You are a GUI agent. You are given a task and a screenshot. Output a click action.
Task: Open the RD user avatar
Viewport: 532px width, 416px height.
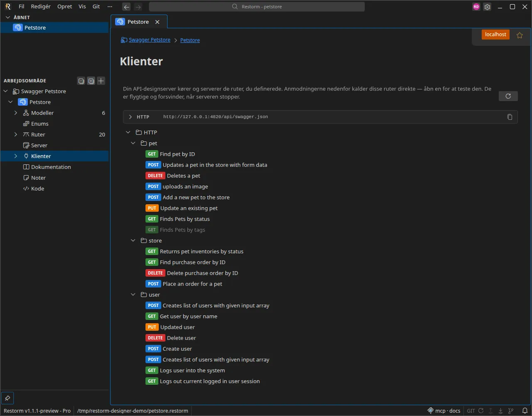(476, 7)
